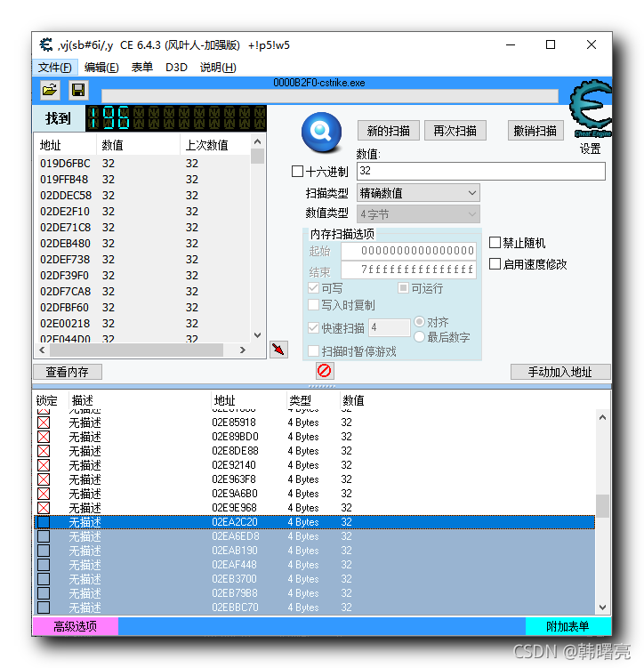Click Cheat Engine title bar icon
Image resolution: width=644 pixels, height=668 pixels.
(46, 44)
